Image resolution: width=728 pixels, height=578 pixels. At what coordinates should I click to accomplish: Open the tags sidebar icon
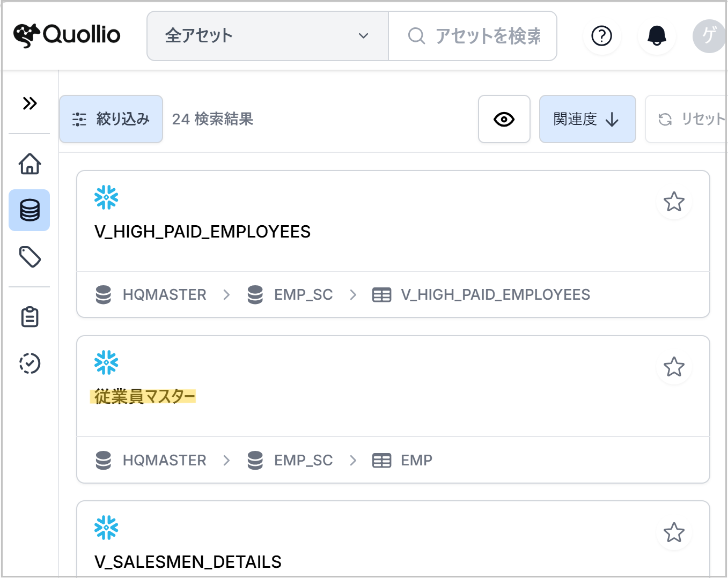click(x=30, y=257)
